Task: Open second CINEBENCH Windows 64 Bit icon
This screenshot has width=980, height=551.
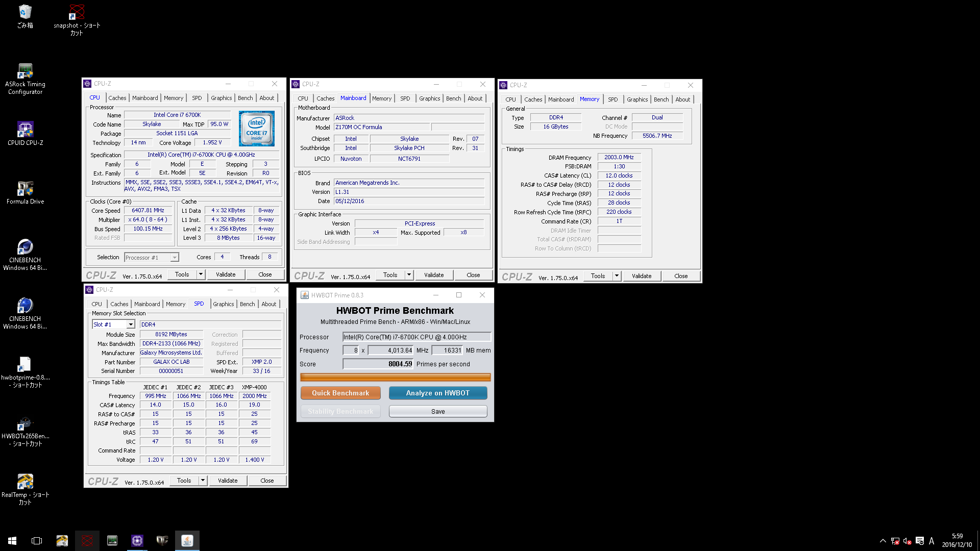Action: pyautogui.click(x=25, y=313)
